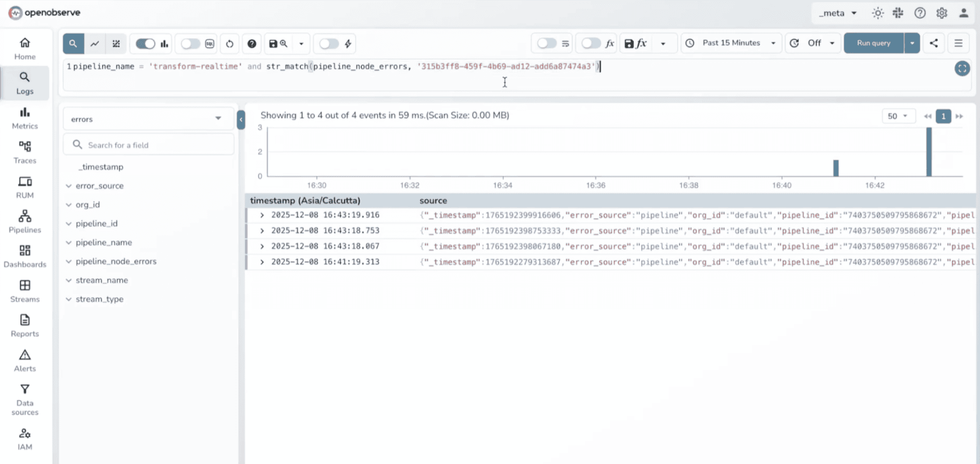This screenshot has height=464, width=980.
Task: Click the help question mark icon
Action: coord(251,44)
